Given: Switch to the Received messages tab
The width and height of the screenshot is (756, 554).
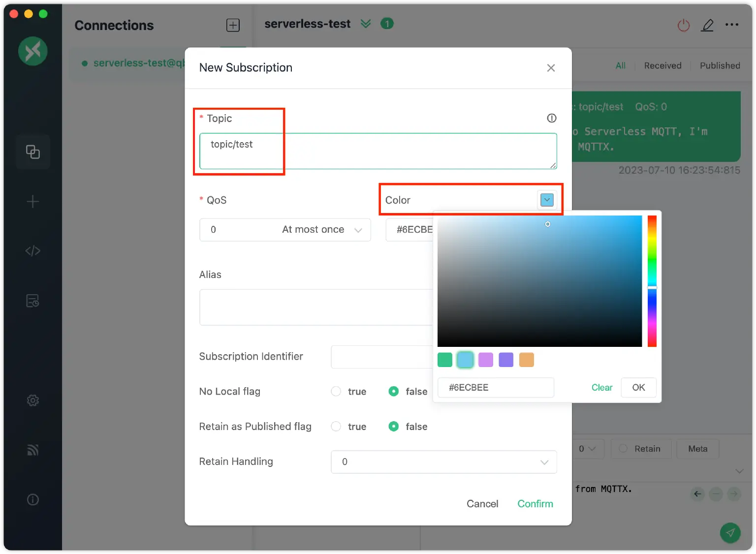Looking at the screenshot, I should (662, 65).
